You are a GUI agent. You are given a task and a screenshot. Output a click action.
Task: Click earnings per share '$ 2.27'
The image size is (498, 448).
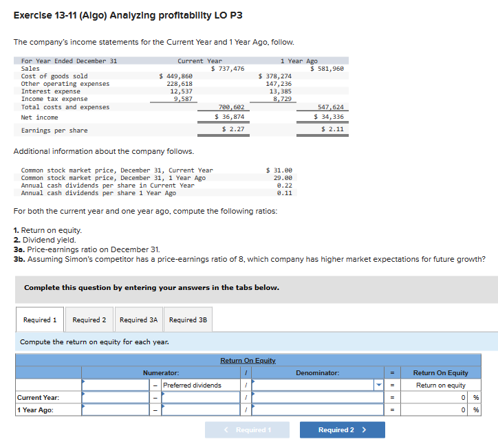(x=233, y=128)
